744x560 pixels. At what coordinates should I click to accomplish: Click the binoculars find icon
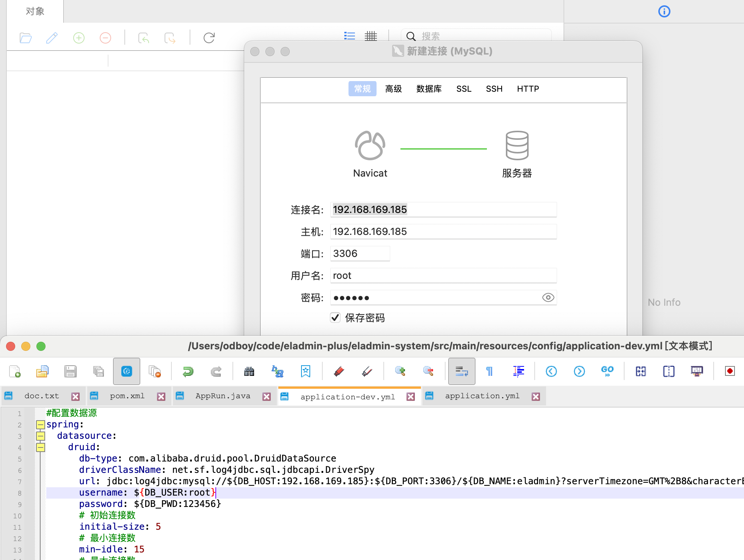point(249,371)
